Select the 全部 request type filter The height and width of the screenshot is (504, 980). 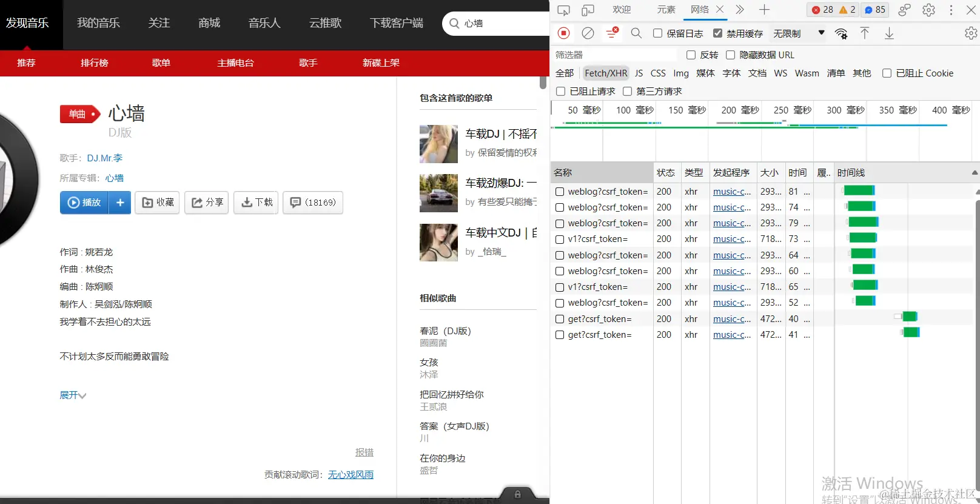tap(565, 73)
